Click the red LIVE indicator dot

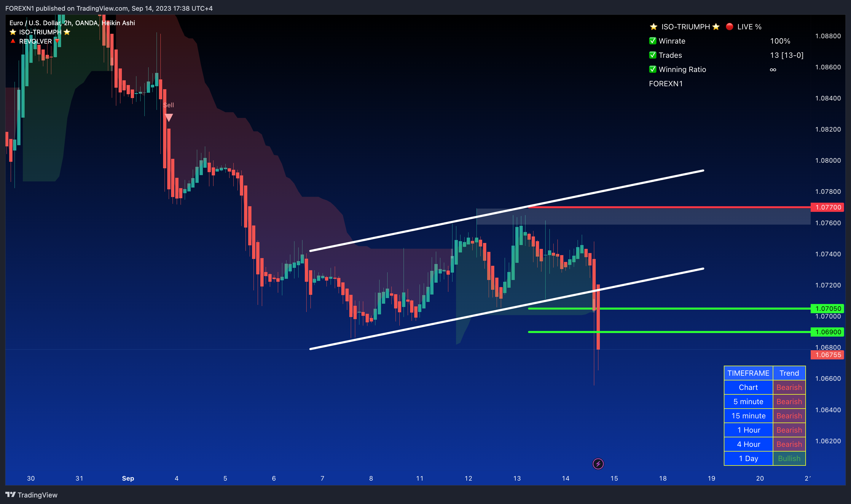tap(729, 26)
